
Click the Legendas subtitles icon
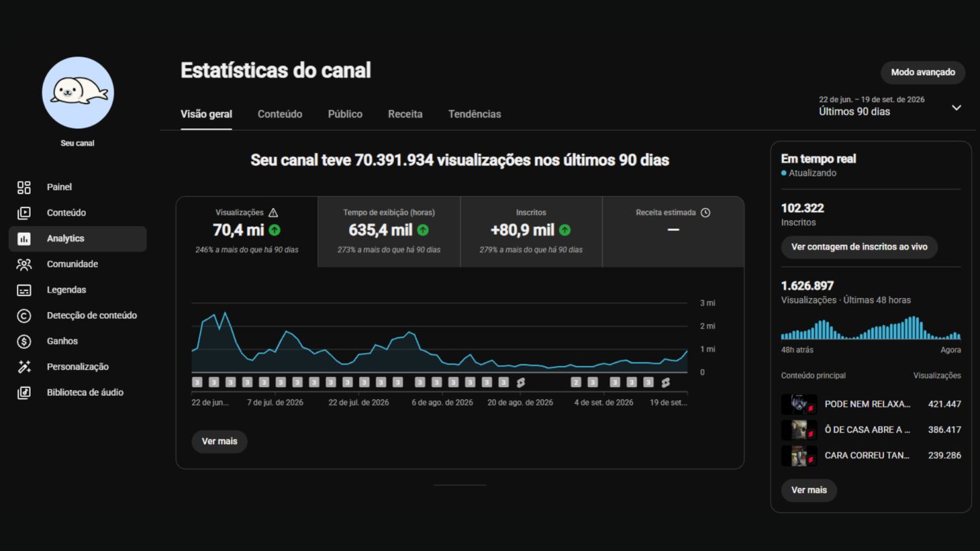pos(24,290)
